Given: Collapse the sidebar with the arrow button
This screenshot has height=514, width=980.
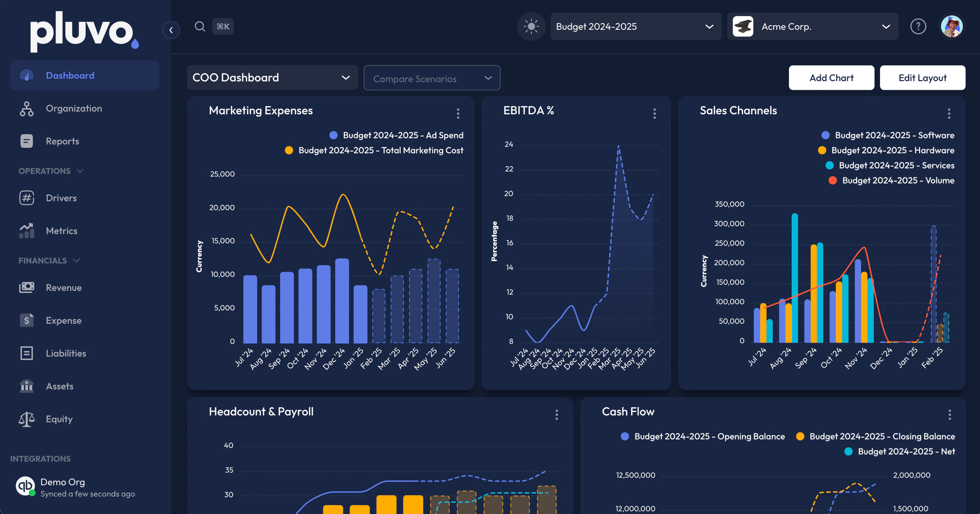Looking at the screenshot, I should 171,30.
